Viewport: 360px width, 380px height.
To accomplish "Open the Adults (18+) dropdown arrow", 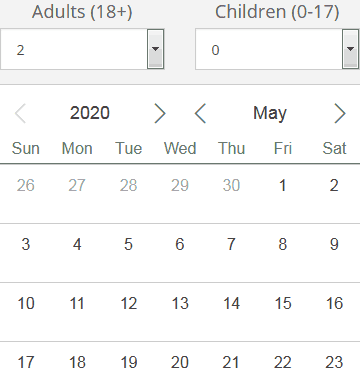I will [x=156, y=49].
